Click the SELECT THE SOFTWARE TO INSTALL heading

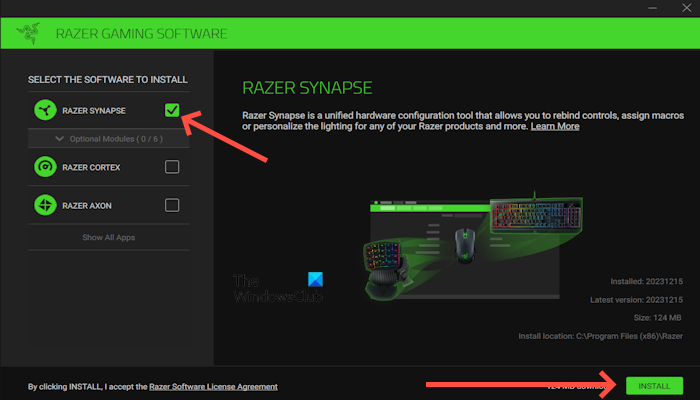coord(108,79)
